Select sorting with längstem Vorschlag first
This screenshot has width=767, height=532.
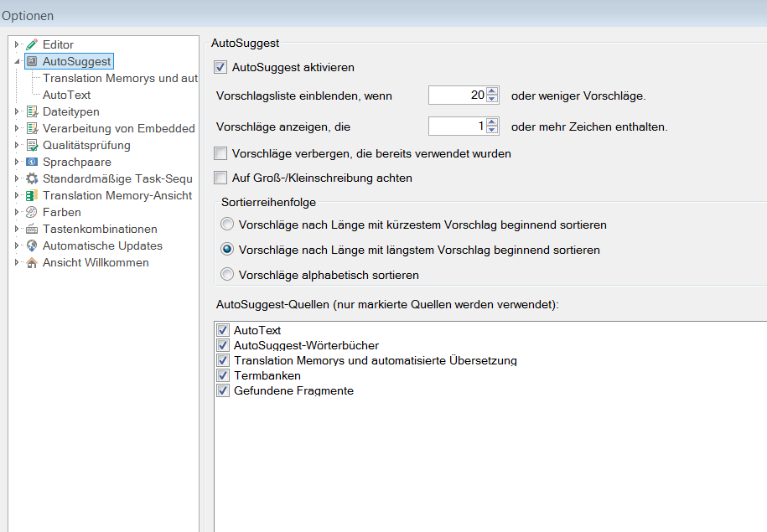227,250
